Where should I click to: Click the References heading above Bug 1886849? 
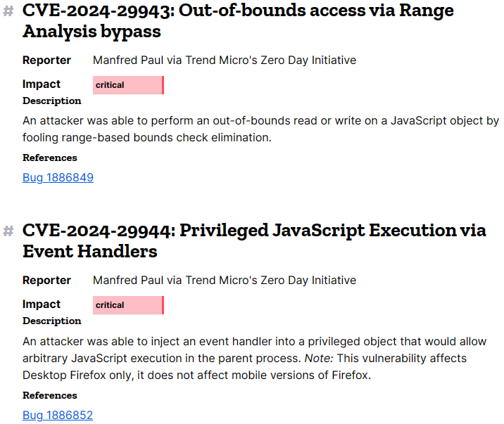[x=50, y=158]
